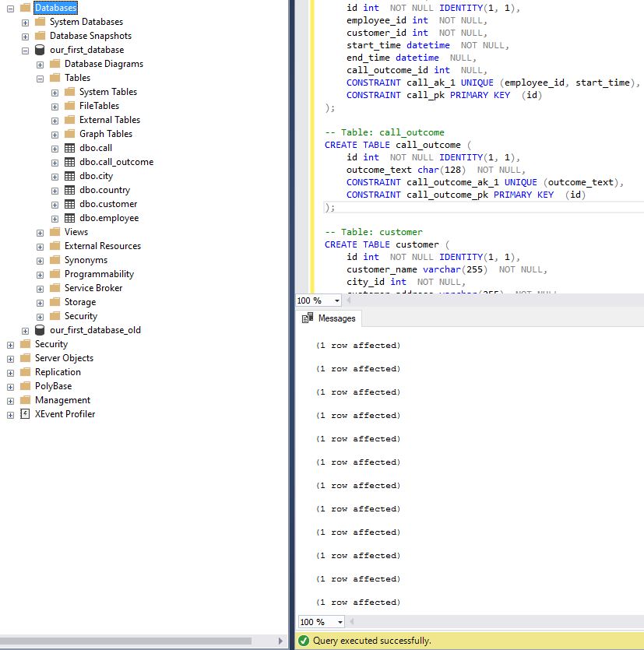Click the Object Explorer horizontal scrollbar

click(140, 641)
